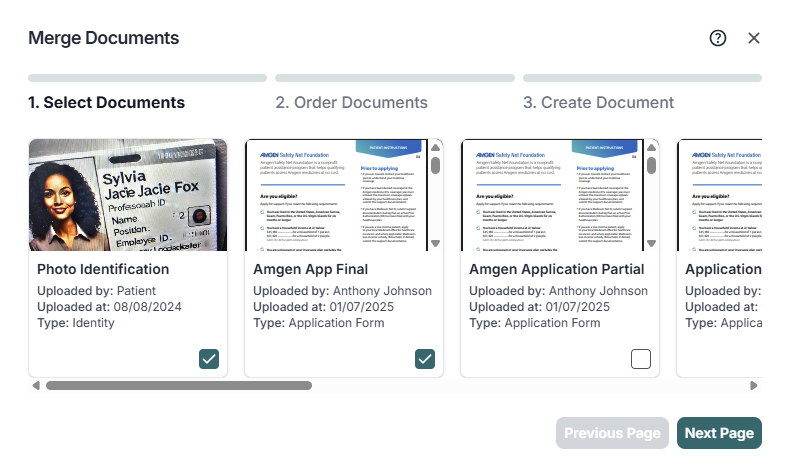This screenshot has width=789, height=476.
Task: Go to step 1. Select Documents
Action: 106,102
